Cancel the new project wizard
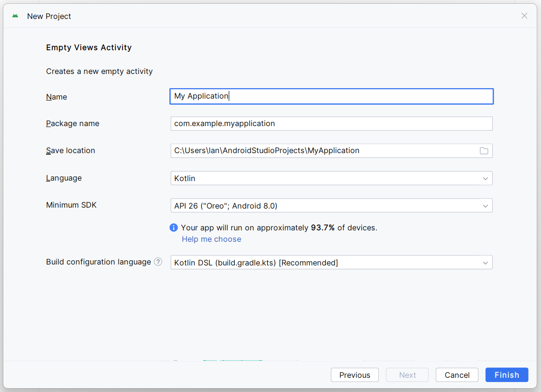Viewport: 541px width, 392px height. [x=457, y=375]
